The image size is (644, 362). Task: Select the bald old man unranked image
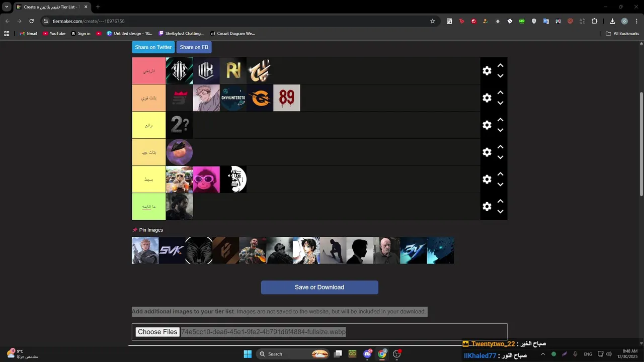pos(387,250)
